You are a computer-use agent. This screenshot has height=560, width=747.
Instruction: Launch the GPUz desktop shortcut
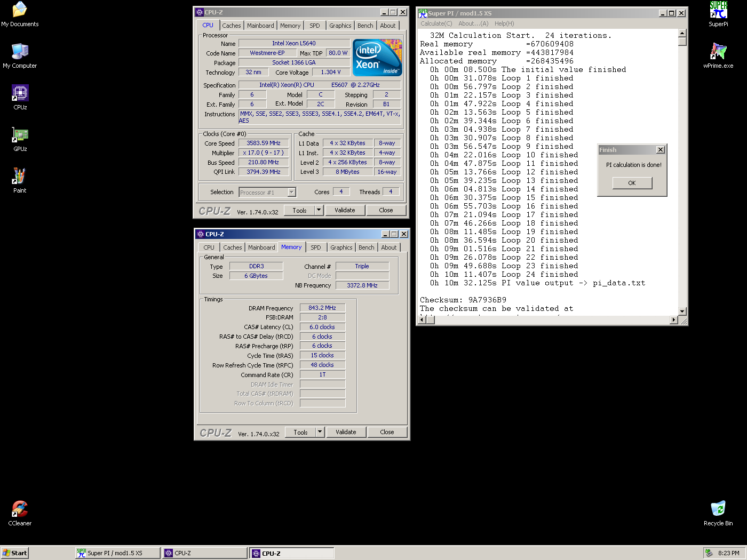[x=20, y=139]
